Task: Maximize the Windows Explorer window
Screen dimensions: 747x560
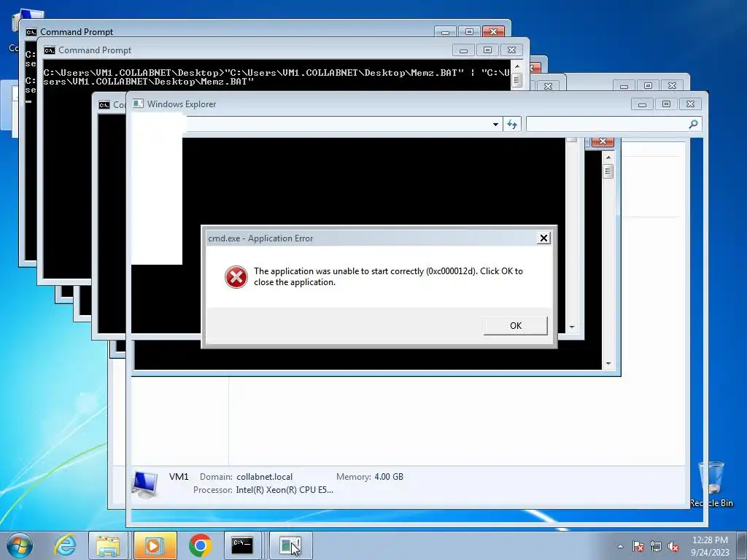Action: 666,104
